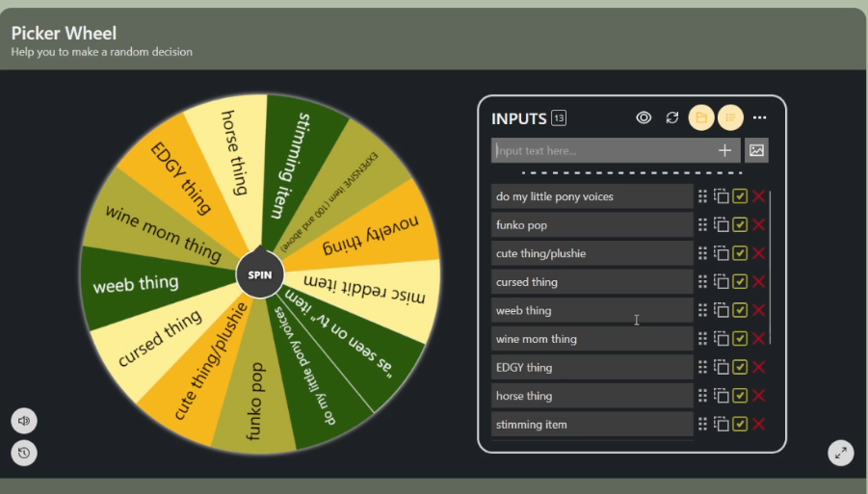Delete the 'cursed thing' input
The image size is (868, 494).
(759, 282)
